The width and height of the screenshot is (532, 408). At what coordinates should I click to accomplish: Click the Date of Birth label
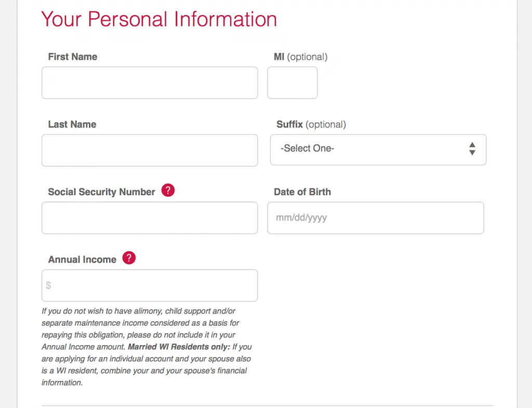[302, 192]
